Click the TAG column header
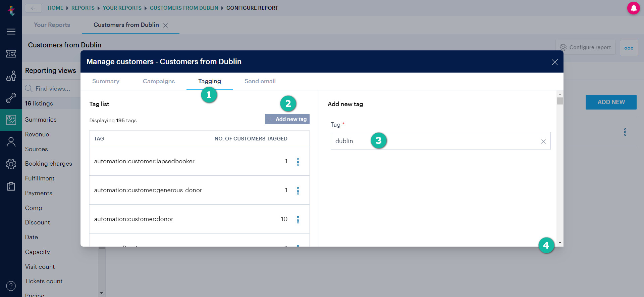 click(x=99, y=139)
